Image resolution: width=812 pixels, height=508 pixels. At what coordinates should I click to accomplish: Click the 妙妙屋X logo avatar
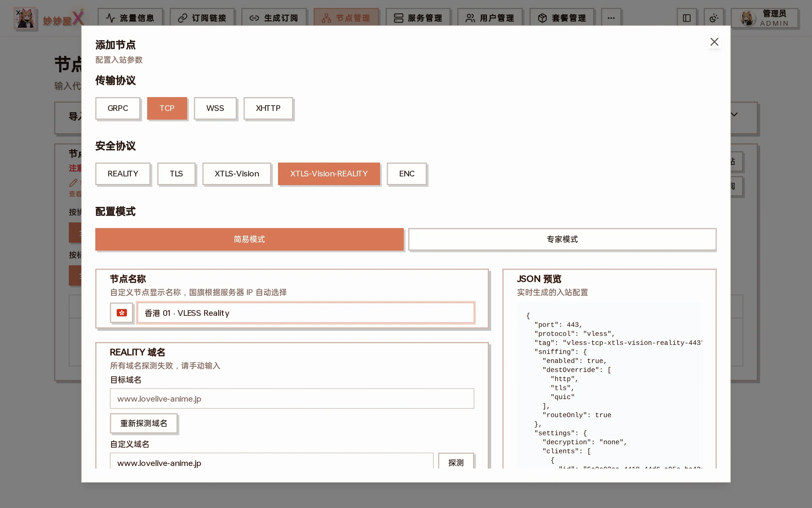[x=25, y=18]
